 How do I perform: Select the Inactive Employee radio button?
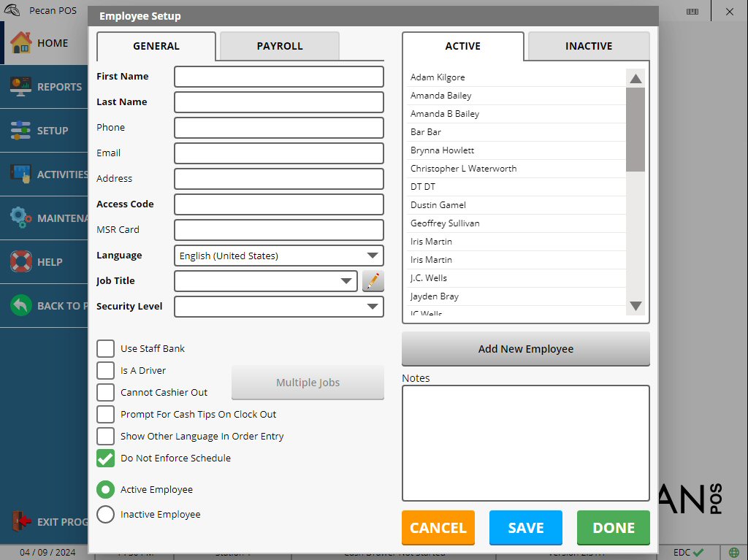105,514
